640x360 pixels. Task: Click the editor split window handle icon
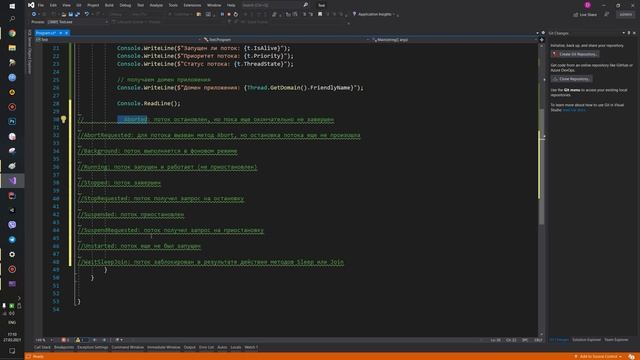pos(542,40)
